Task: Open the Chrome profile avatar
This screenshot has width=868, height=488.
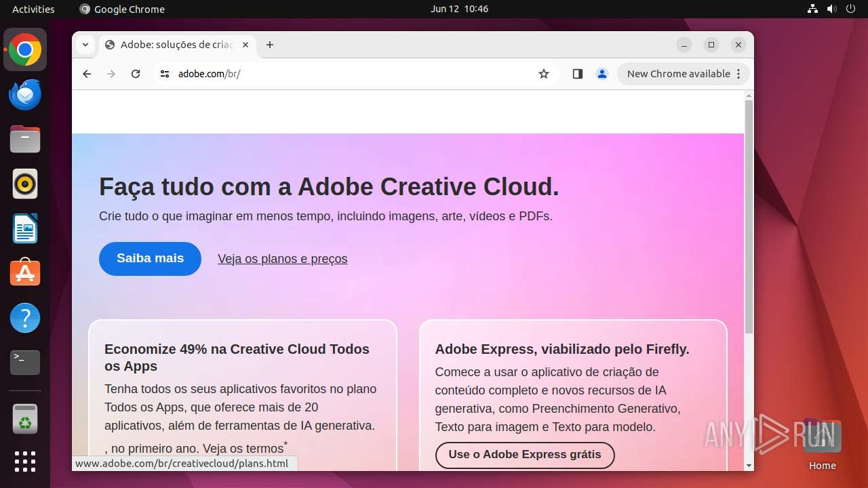Action: 602,74
